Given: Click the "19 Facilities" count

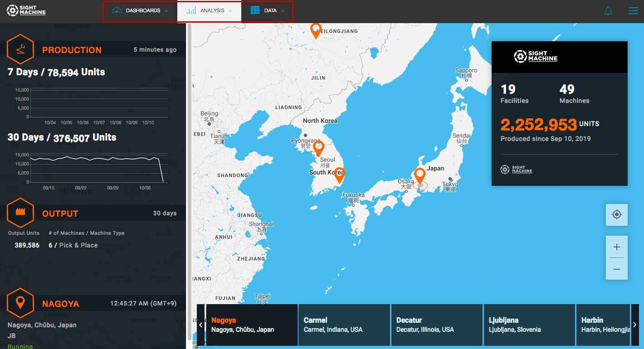Looking at the screenshot, I should tap(515, 94).
